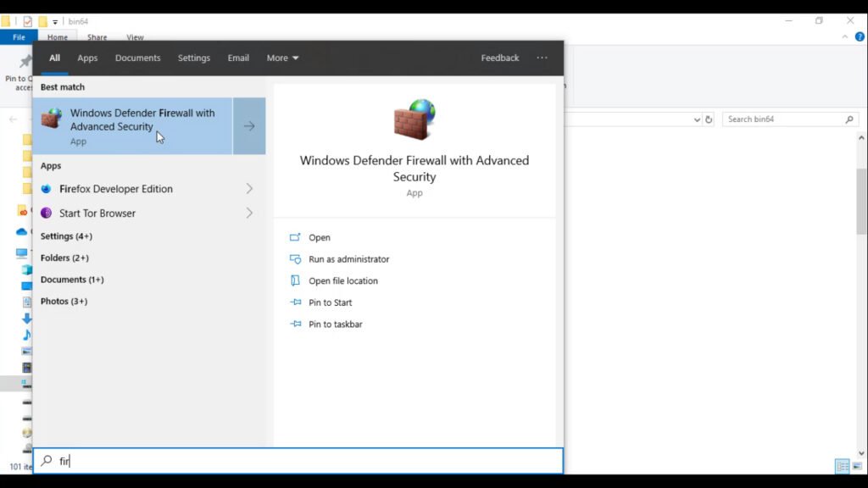
Task: Show the Settings (4+) result group
Action: (x=66, y=236)
